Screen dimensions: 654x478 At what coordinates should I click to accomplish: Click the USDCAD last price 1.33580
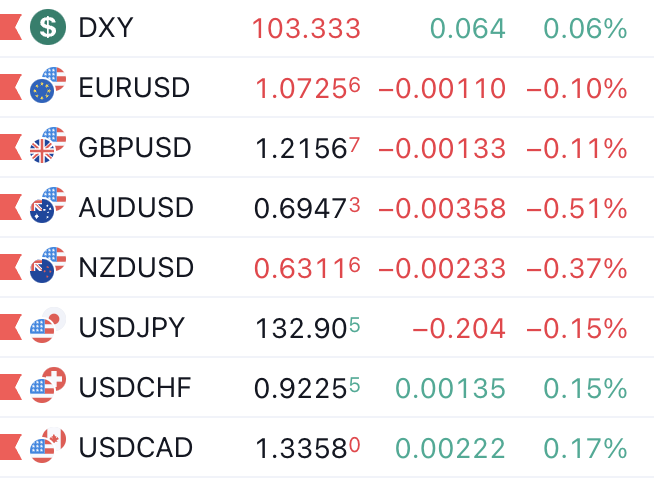click(x=307, y=448)
